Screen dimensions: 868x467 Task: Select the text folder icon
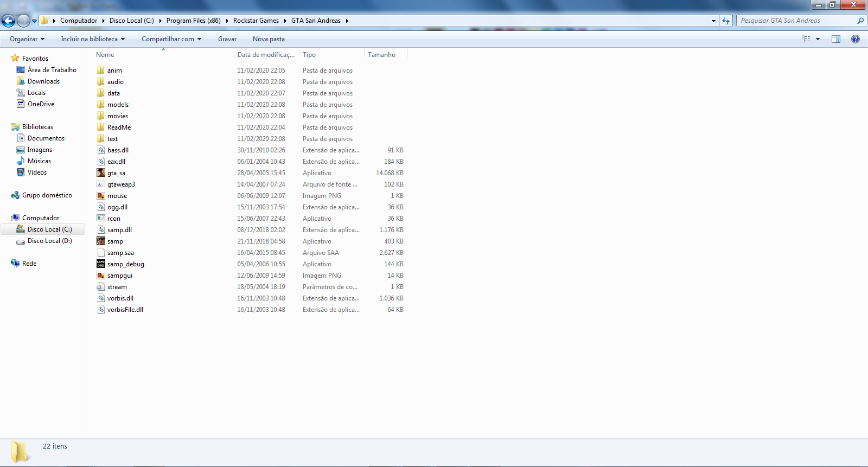tap(101, 138)
